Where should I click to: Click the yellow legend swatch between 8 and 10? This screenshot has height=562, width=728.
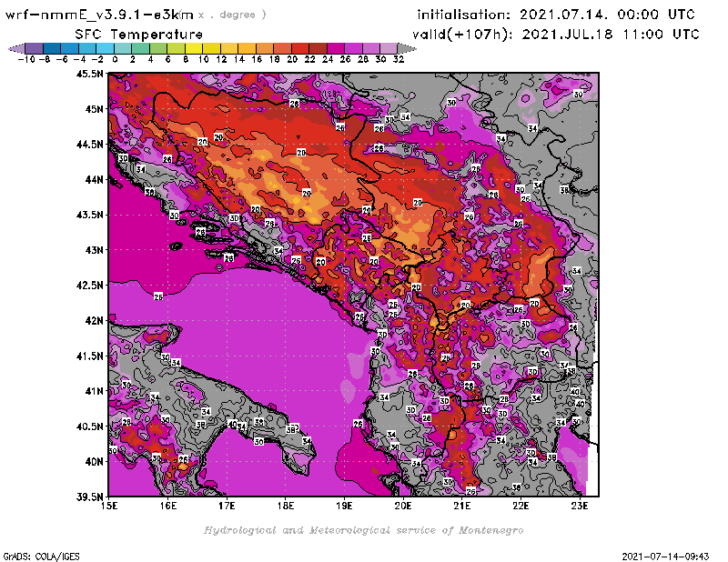pos(194,48)
